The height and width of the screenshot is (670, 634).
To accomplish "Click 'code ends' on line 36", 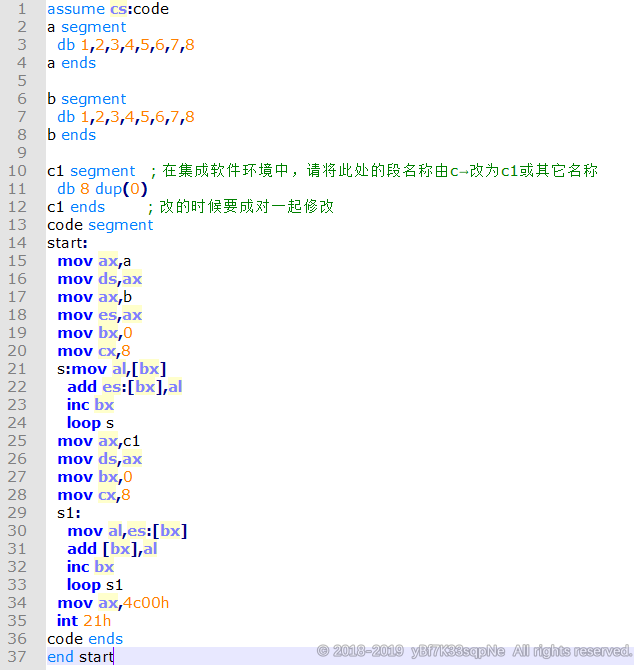I will pyautogui.click(x=85, y=639).
